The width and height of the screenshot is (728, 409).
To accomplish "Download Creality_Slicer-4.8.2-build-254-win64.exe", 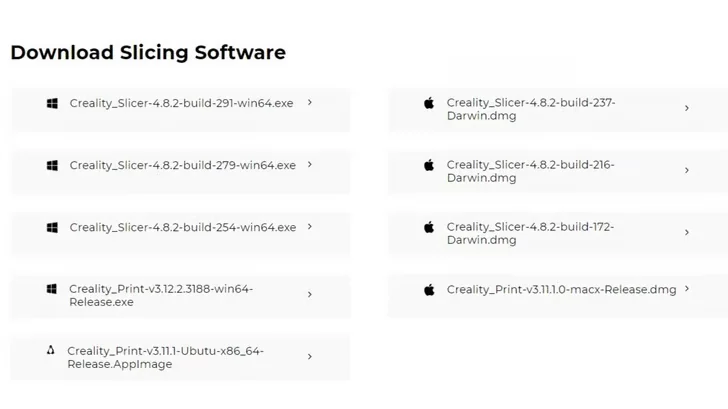I will point(183,227).
